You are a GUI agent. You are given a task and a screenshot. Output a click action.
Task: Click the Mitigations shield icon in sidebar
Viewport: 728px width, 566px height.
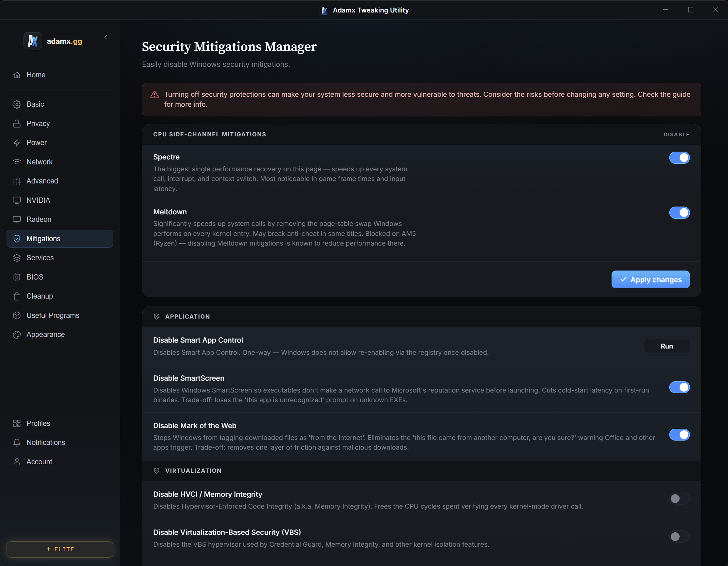(17, 238)
